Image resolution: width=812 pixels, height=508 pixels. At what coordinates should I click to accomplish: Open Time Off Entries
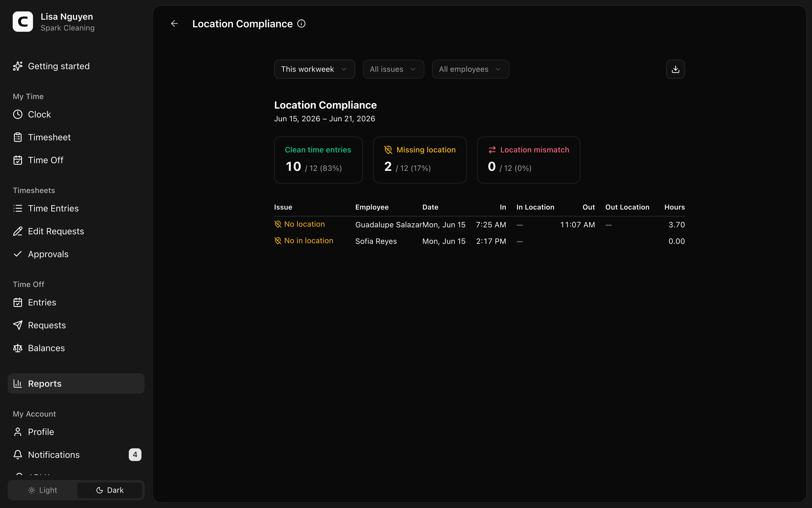tap(76, 302)
